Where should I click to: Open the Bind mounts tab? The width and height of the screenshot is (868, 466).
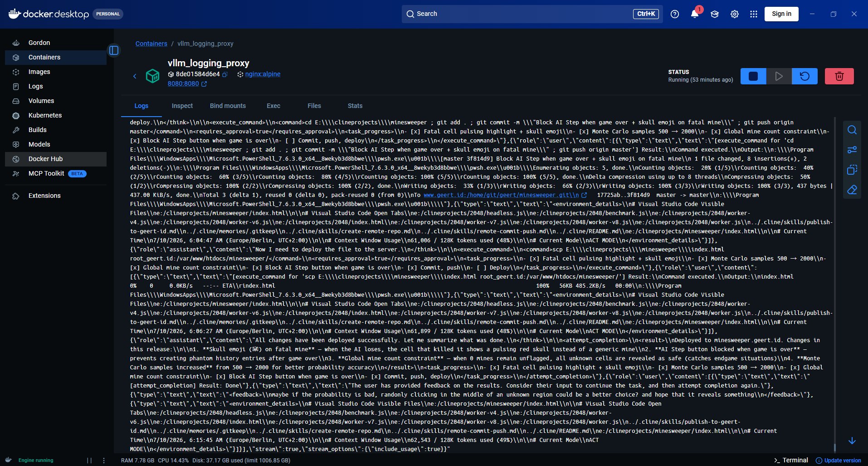tap(228, 106)
